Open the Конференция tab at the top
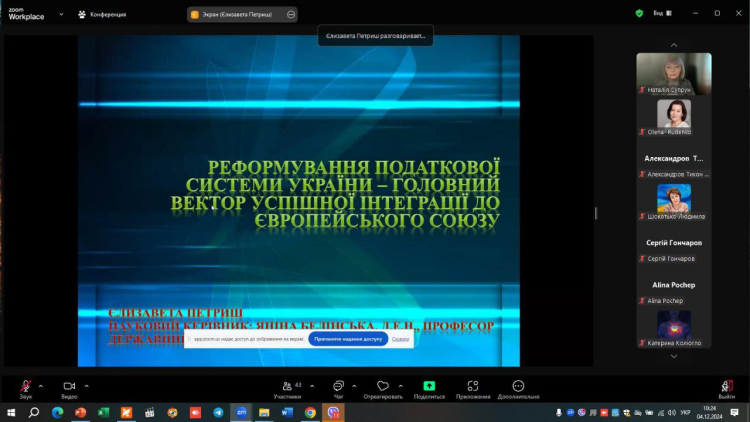This screenshot has height=422, width=750. [x=103, y=14]
